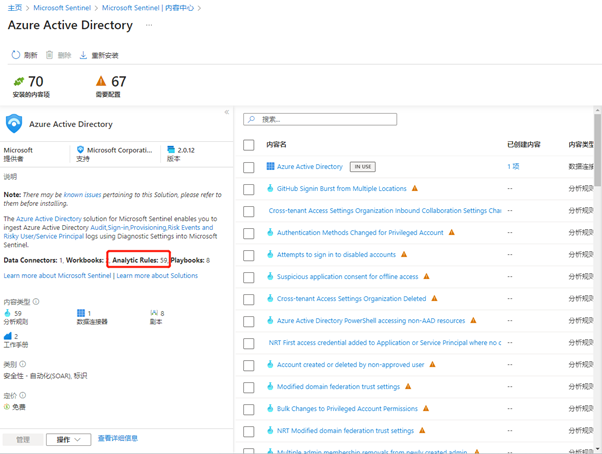
Task: Check the Authentication Methods Changed row checkbox
Action: [x=249, y=233]
